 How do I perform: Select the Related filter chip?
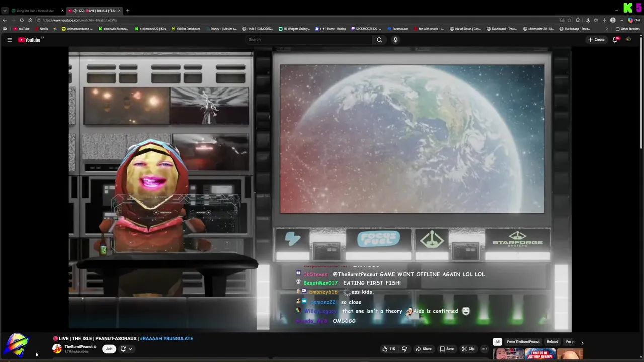pos(552,342)
